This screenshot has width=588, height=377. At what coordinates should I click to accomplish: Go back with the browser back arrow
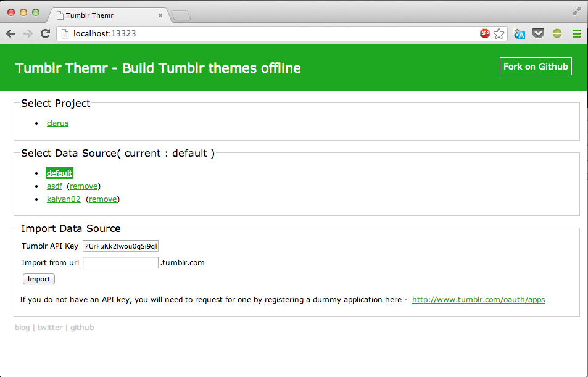11,34
